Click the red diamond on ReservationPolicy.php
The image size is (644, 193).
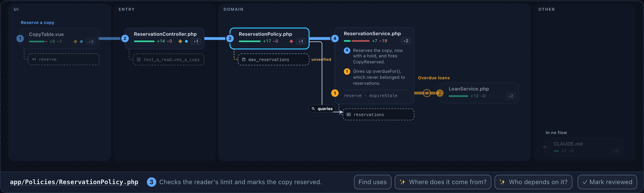pos(291,41)
